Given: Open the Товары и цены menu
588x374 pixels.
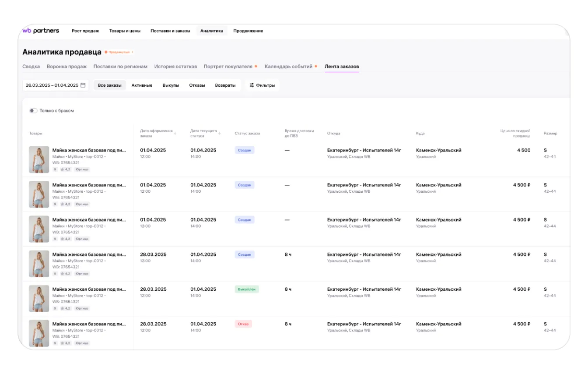Looking at the screenshot, I should coord(125,31).
